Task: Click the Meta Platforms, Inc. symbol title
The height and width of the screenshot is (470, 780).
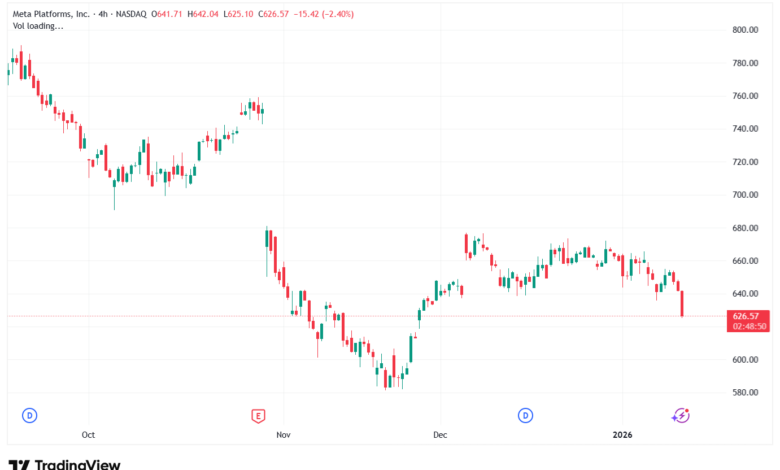Action: pos(52,14)
